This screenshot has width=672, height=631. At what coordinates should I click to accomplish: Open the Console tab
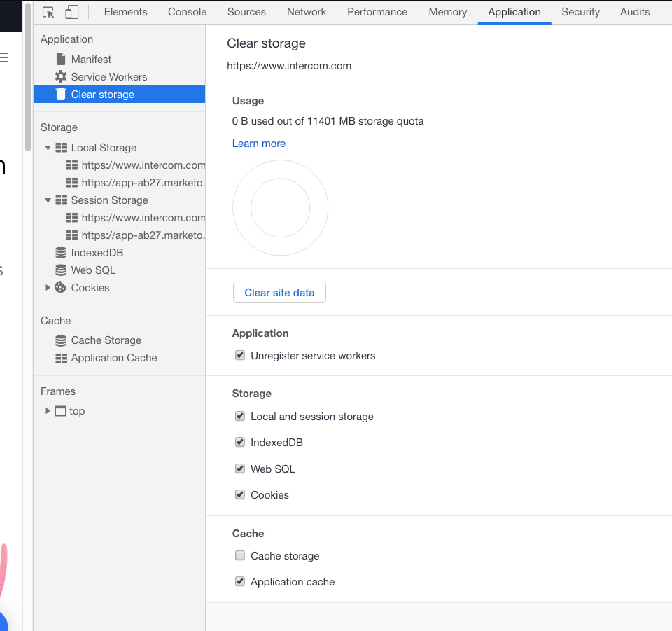pyautogui.click(x=188, y=12)
